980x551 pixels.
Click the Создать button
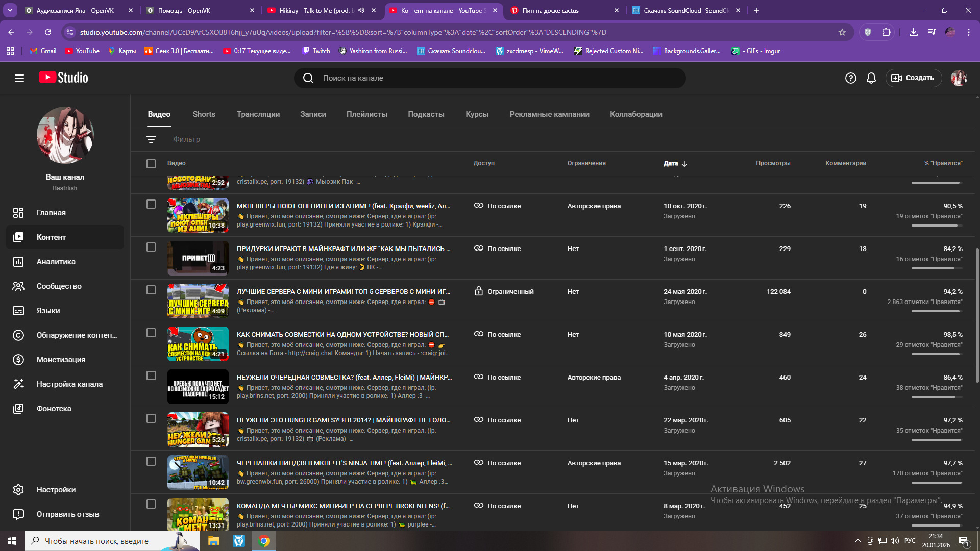click(913, 78)
